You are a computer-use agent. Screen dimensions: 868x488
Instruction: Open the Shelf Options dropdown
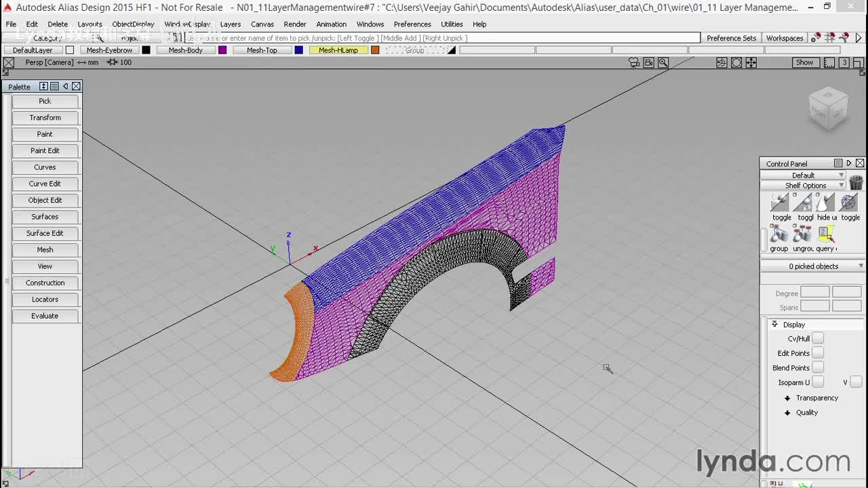tap(805, 186)
